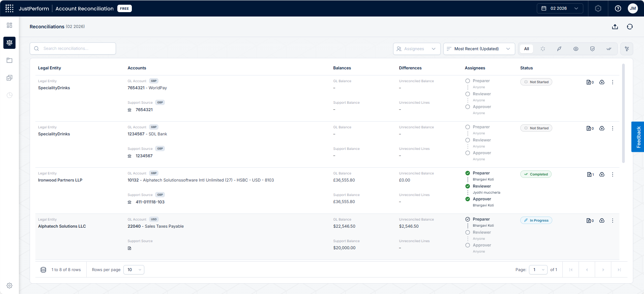The height and width of the screenshot is (294, 644).
Task: Open documents icon for Sales Taxes Payable row
Action: click(x=590, y=221)
